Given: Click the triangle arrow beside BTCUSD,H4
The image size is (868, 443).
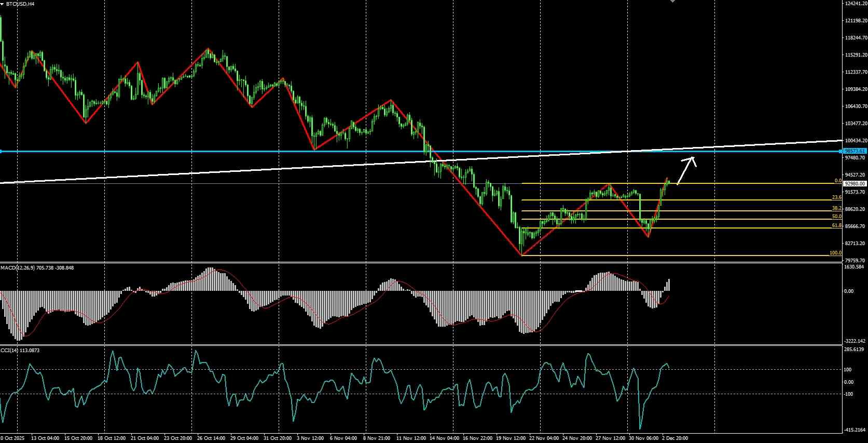Looking at the screenshot, I should click(x=2, y=4).
